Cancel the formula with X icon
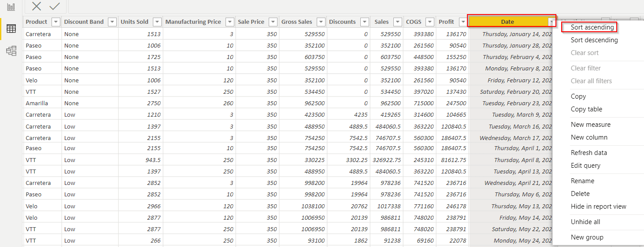This screenshot has height=247, width=644. point(37,6)
